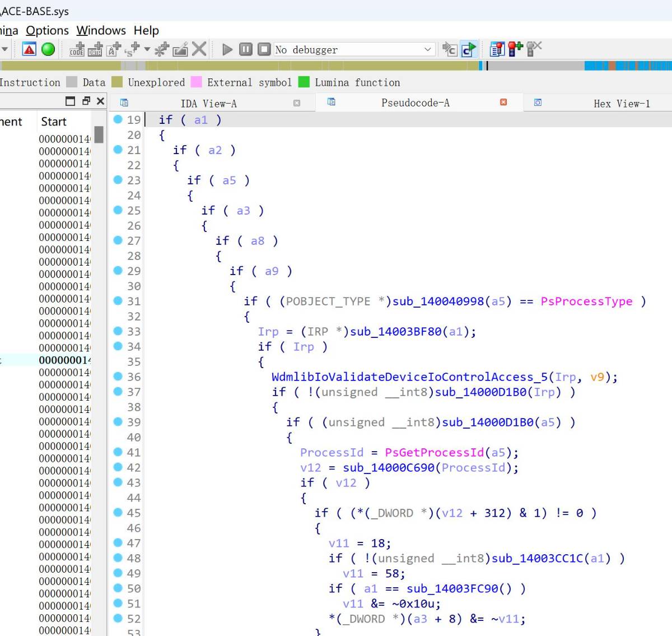Click the convert to CODE toolbar icon

coord(77,49)
